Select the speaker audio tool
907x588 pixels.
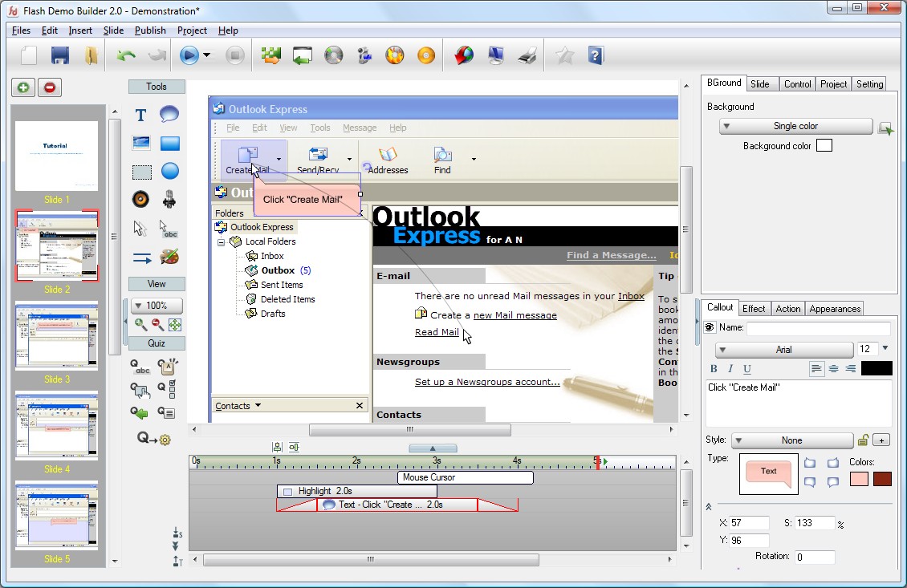tap(140, 200)
